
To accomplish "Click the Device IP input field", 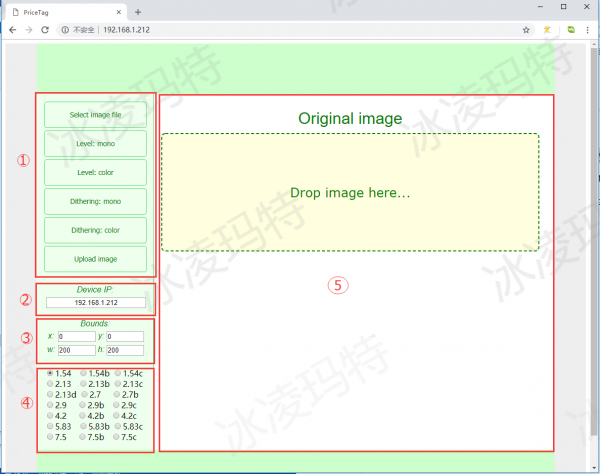I will point(96,301).
